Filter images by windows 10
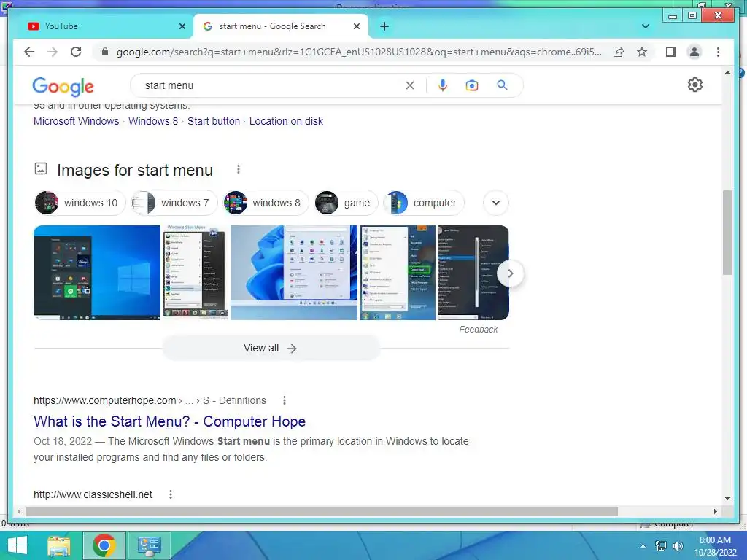This screenshot has width=747, height=560. [80, 203]
